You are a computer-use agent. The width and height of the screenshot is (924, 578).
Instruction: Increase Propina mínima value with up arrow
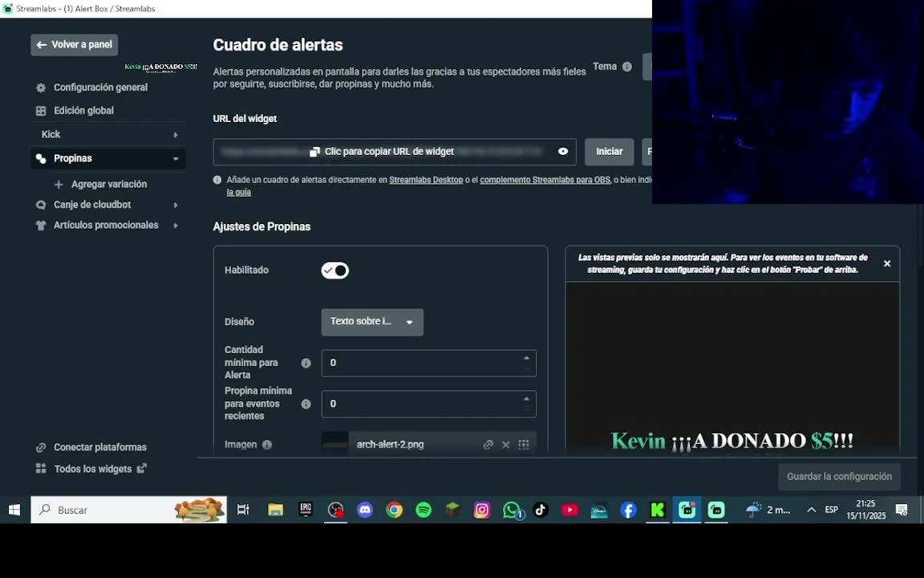point(526,399)
